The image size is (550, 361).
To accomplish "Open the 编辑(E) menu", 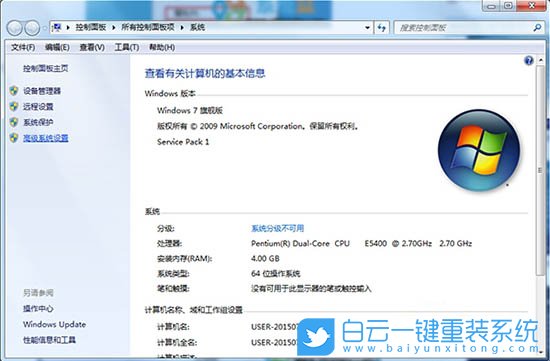I will click(x=57, y=47).
